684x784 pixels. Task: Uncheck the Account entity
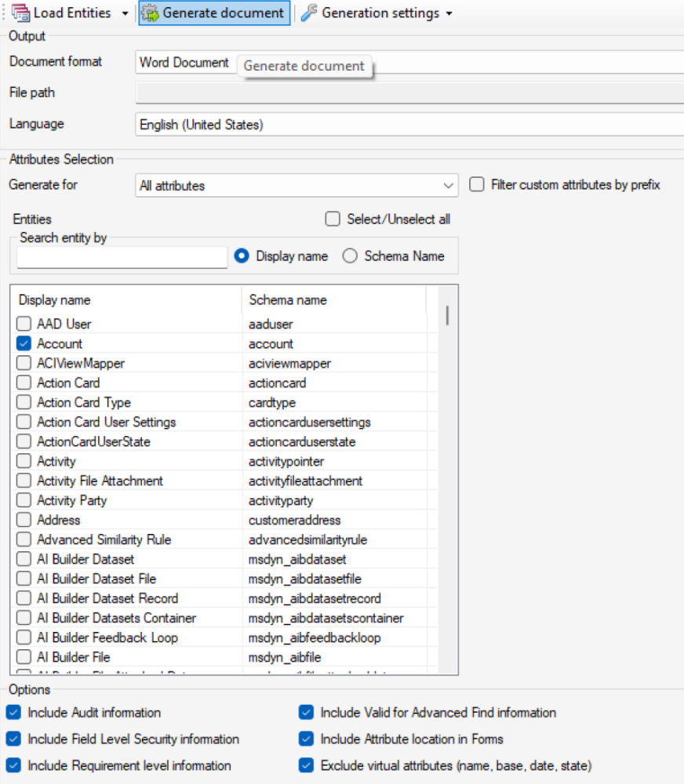[x=24, y=343]
